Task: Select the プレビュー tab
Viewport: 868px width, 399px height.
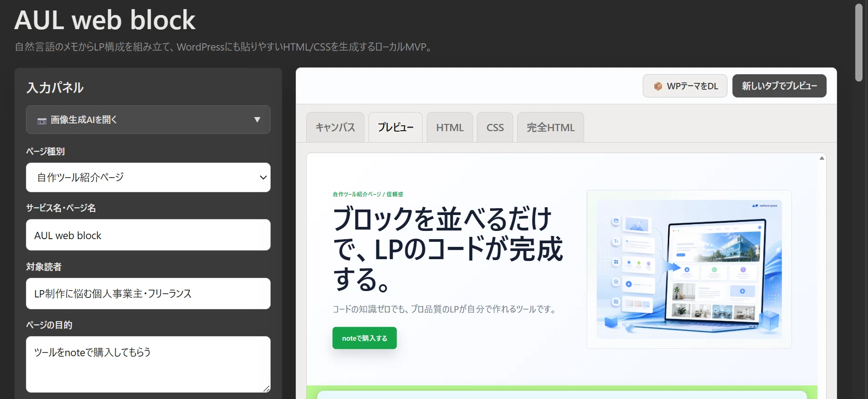Action: [x=395, y=128]
